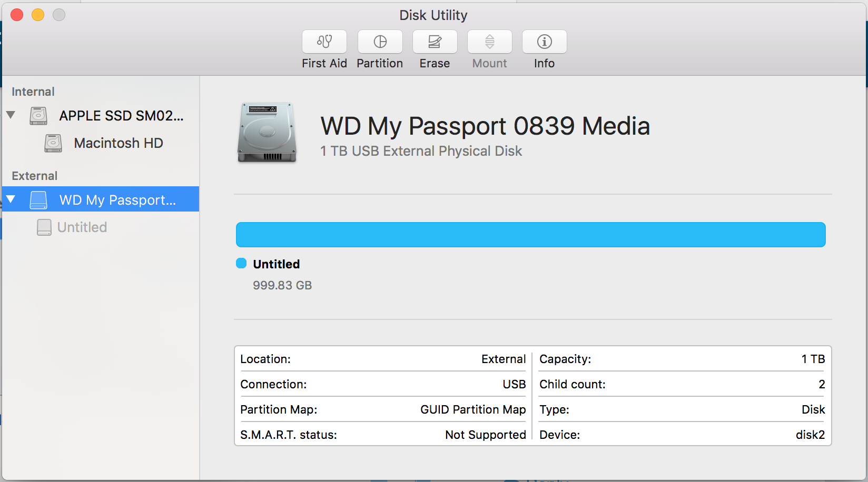Click the large hard disk image

coord(267,132)
